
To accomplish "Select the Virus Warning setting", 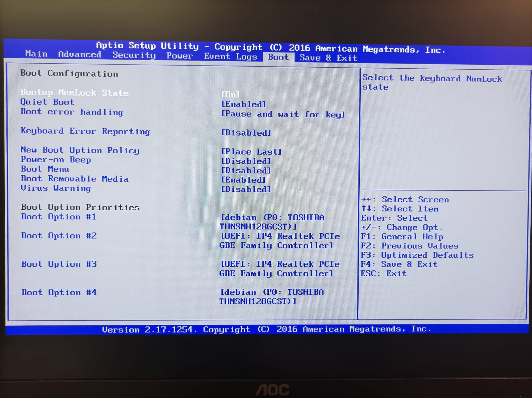I will [x=56, y=188].
